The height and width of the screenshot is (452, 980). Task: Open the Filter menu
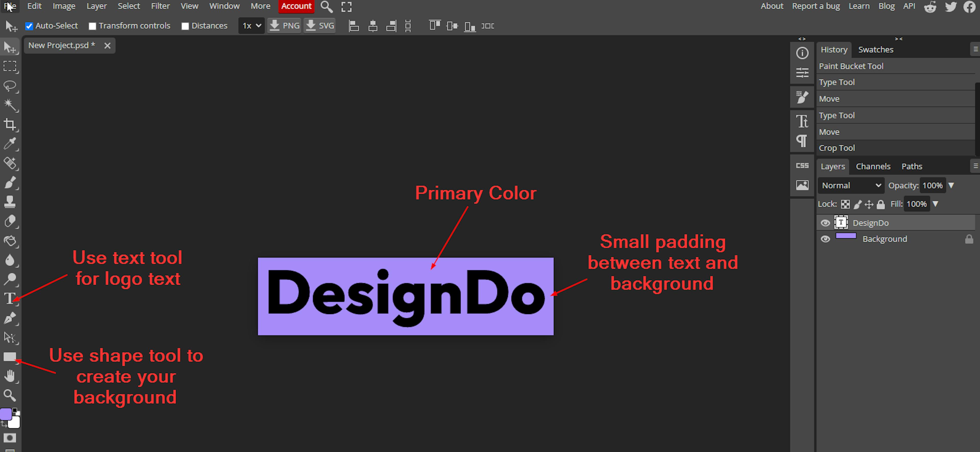(160, 6)
